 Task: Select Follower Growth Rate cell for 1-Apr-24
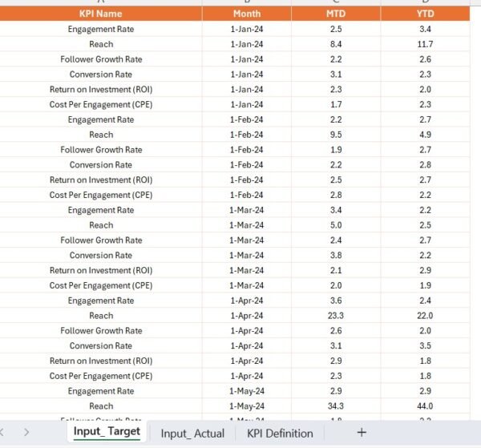[x=101, y=330]
